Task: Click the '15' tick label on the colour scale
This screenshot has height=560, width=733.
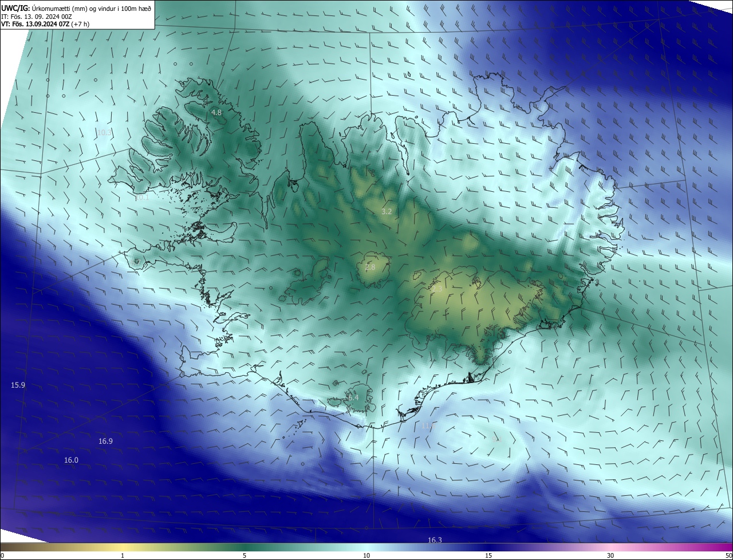Action: tap(488, 555)
